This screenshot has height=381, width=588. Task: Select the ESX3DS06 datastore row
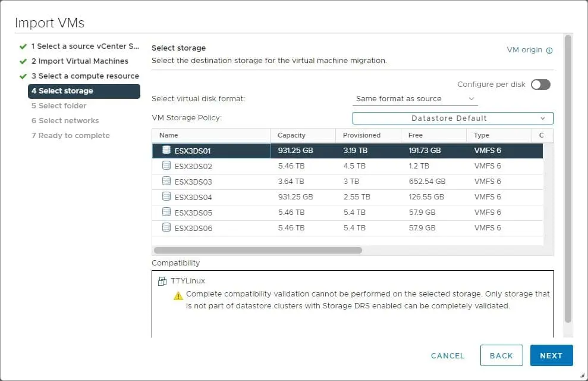pos(347,228)
